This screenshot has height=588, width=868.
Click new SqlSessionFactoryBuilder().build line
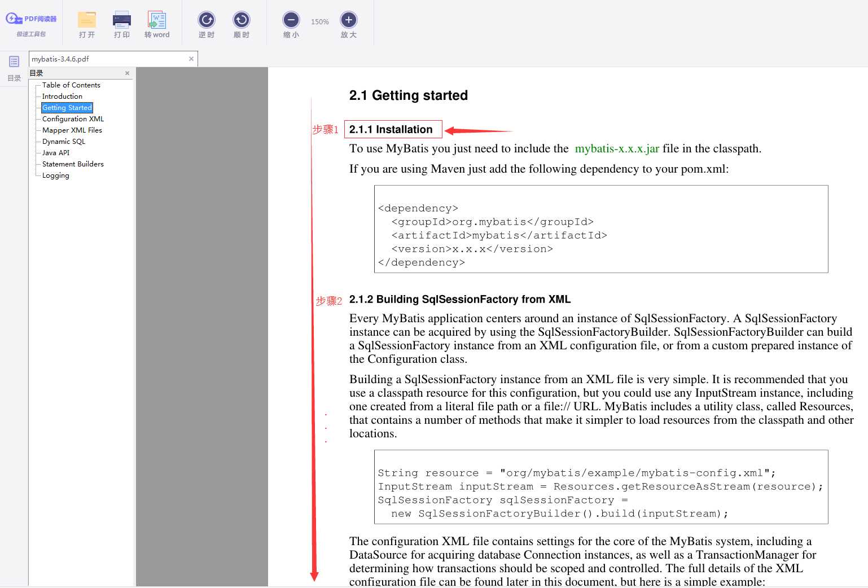coord(559,514)
